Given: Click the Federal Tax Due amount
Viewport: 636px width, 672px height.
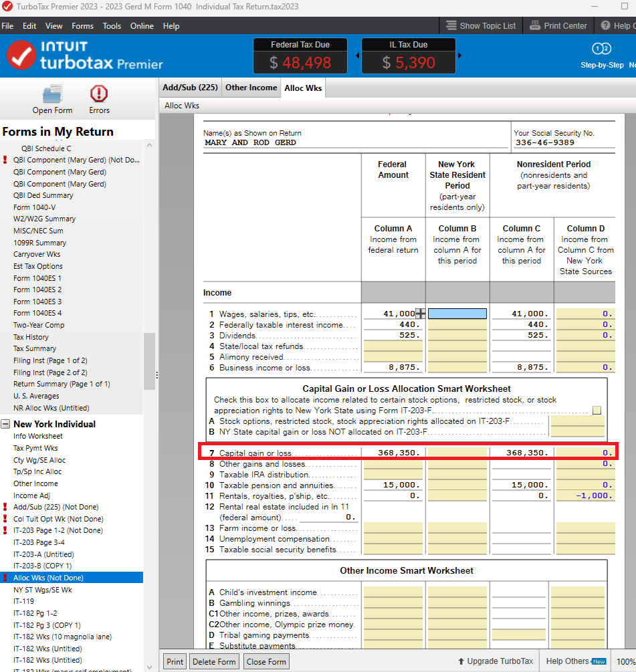Looking at the screenshot, I should tap(300, 63).
